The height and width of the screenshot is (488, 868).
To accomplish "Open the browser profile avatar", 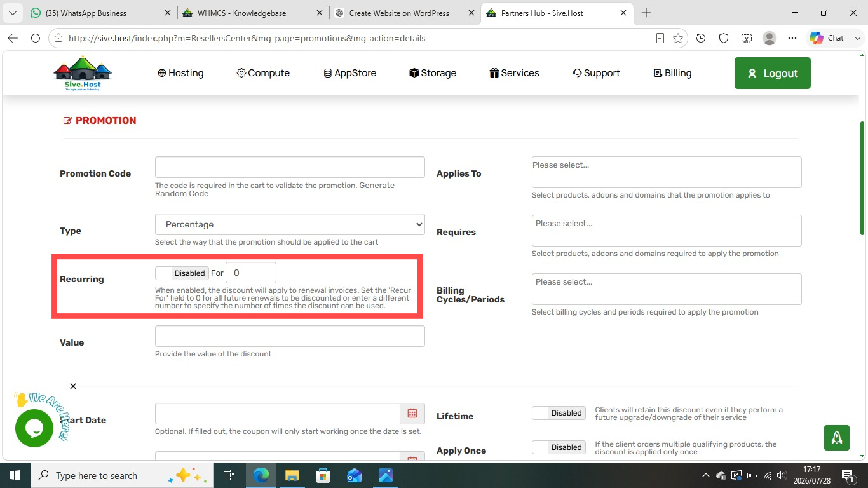I will [x=770, y=38].
